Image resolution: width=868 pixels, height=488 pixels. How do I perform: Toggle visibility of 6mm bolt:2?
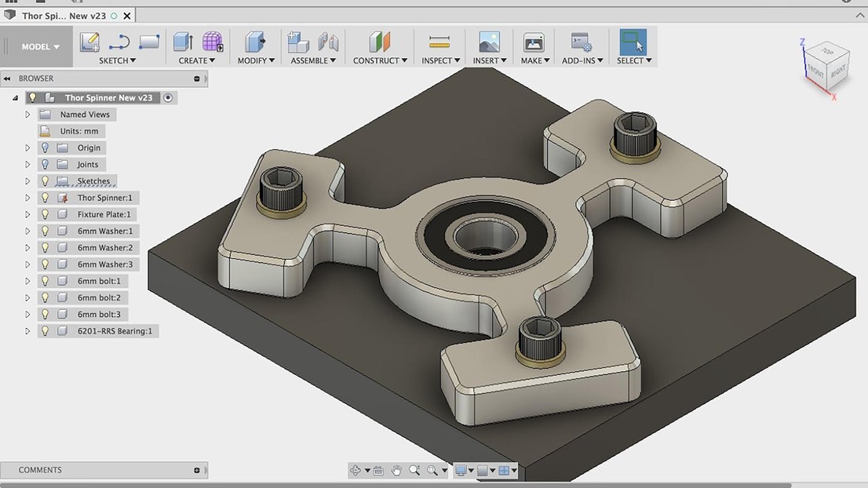[46, 298]
